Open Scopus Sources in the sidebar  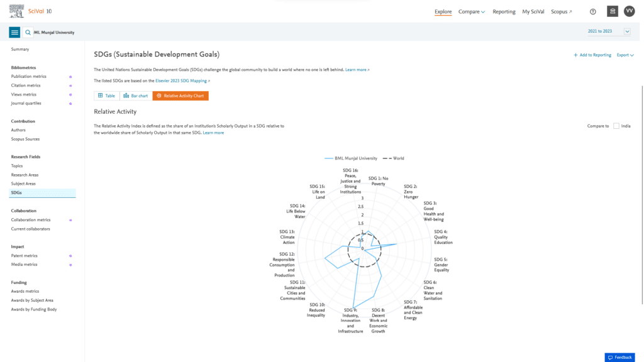[25, 139]
